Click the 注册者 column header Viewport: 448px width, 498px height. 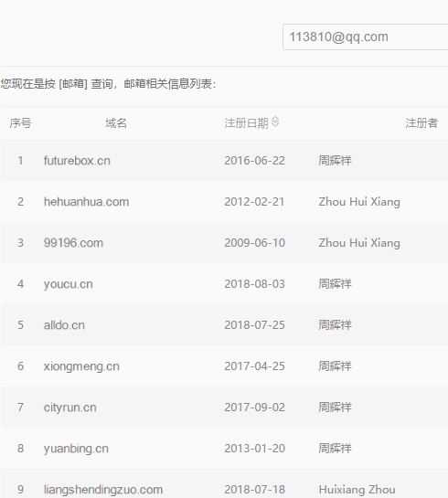pos(421,123)
